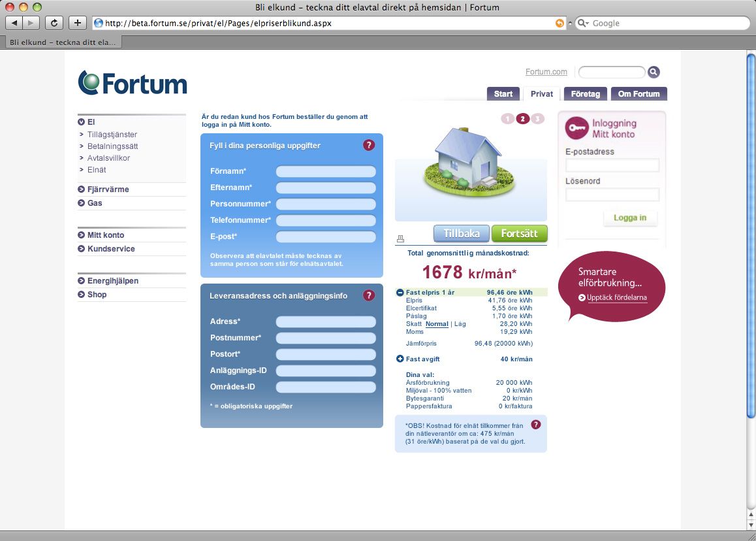Image resolution: width=756 pixels, height=541 pixels.
Task: Open the Företag tab
Action: tap(586, 93)
